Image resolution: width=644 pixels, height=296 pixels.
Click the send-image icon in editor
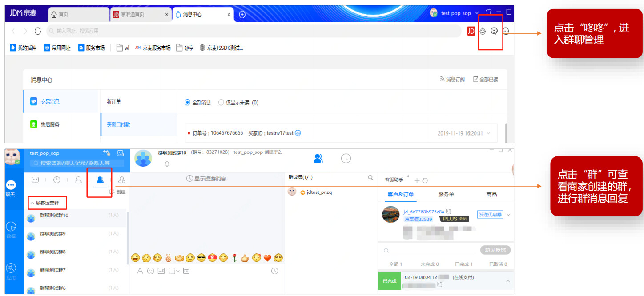pyautogui.click(x=161, y=271)
